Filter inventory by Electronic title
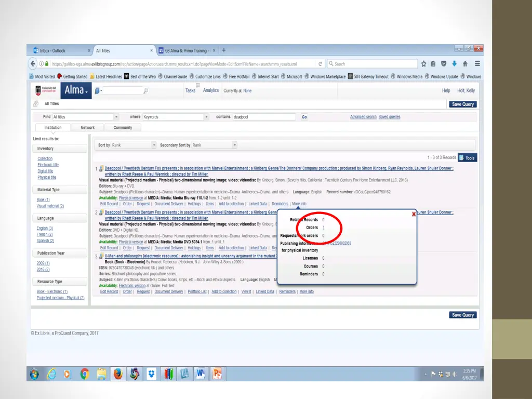This screenshot has height=399, width=532. tap(48, 165)
